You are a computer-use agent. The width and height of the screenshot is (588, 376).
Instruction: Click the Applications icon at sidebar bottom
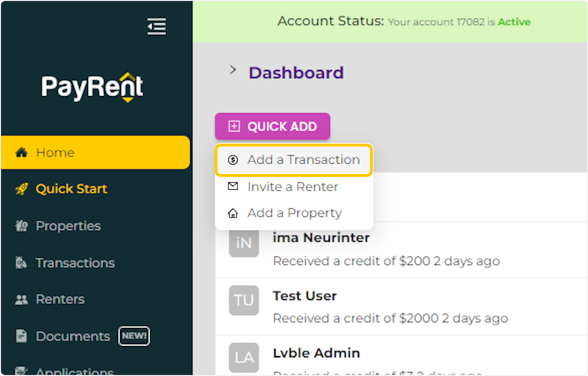(x=22, y=371)
